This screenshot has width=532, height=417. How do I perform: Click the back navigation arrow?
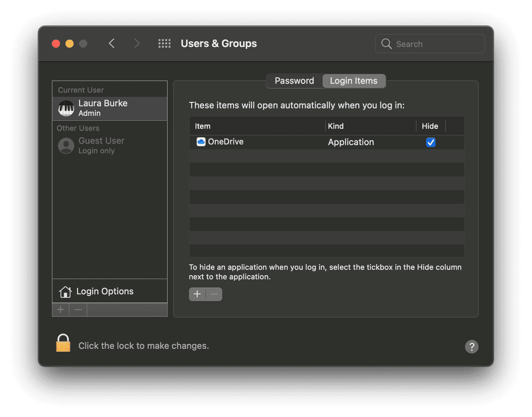(112, 43)
